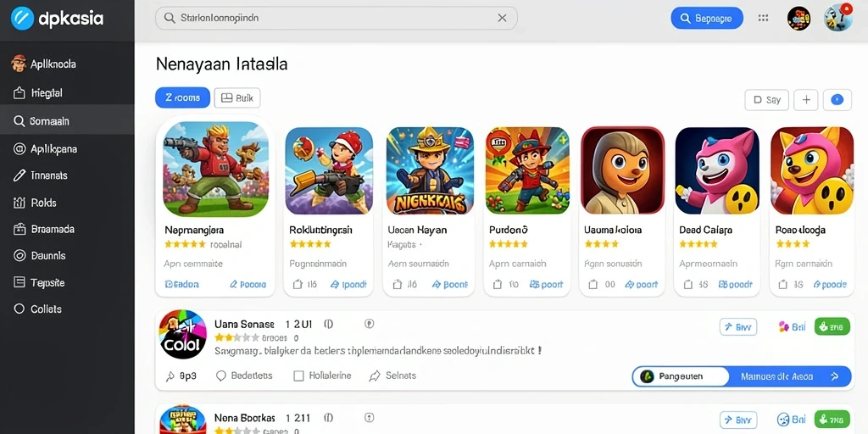Click the dpkasia logo icon

tap(22, 19)
